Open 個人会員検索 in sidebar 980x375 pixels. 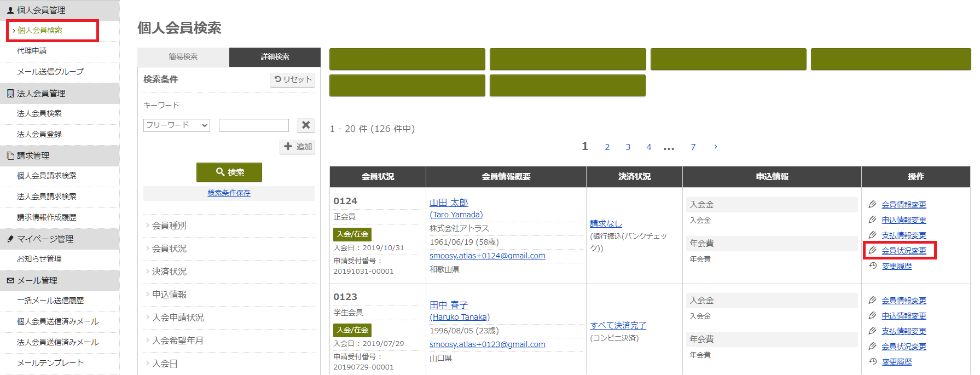point(40,30)
